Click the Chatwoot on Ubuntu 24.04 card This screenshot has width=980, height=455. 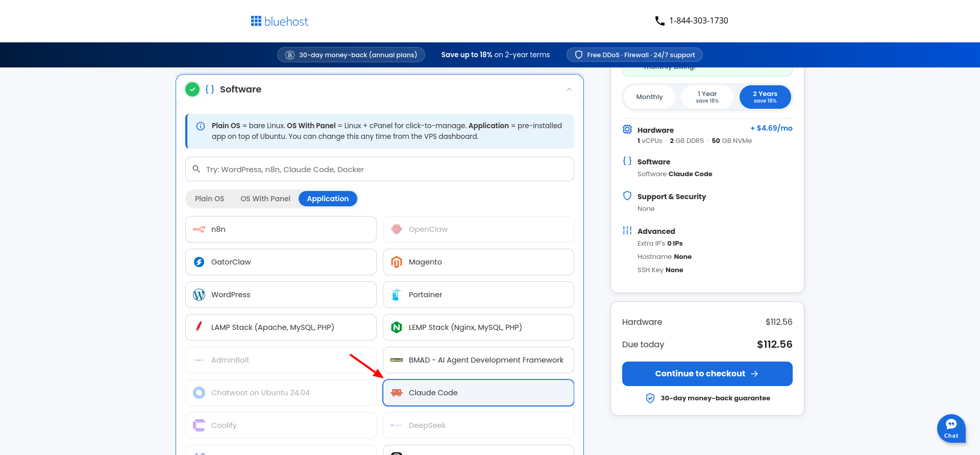281,393
